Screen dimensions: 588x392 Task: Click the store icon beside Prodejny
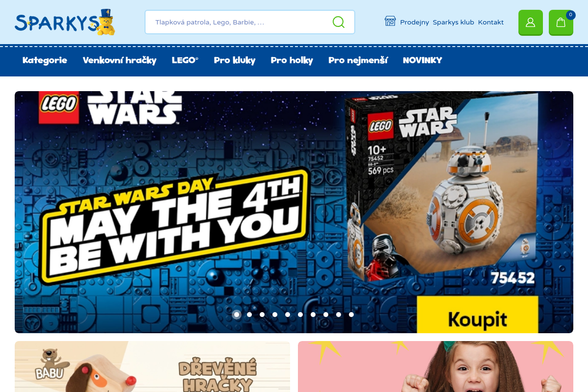(390, 21)
